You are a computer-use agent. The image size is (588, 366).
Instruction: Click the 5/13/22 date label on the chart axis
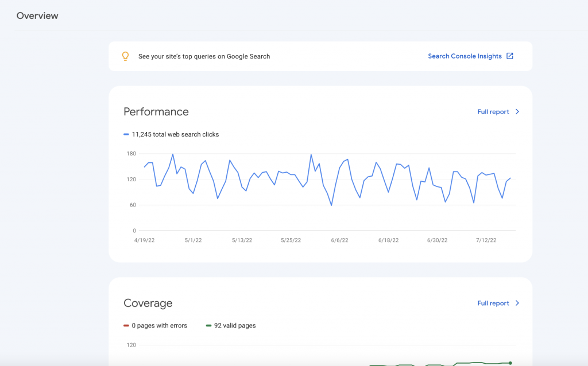point(242,240)
